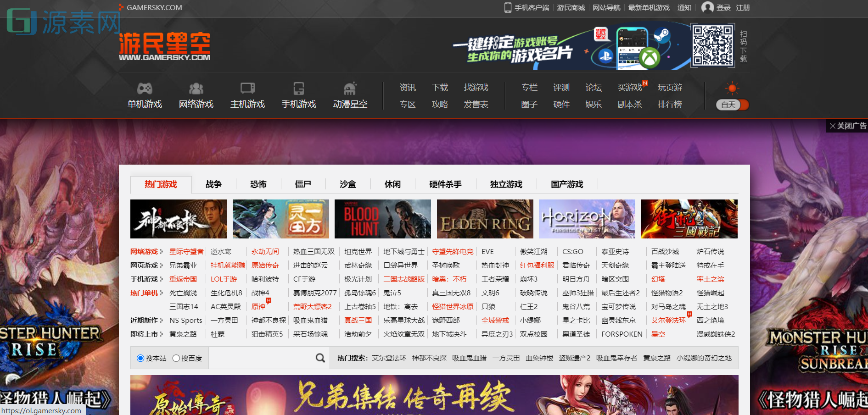Switch to the 国产游戏 tab

pyautogui.click(x=567, y=184)
